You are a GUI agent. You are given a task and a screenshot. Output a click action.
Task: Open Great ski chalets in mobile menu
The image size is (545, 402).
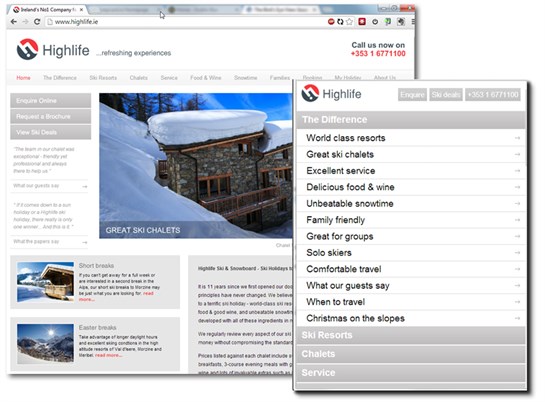pos(411,154)
